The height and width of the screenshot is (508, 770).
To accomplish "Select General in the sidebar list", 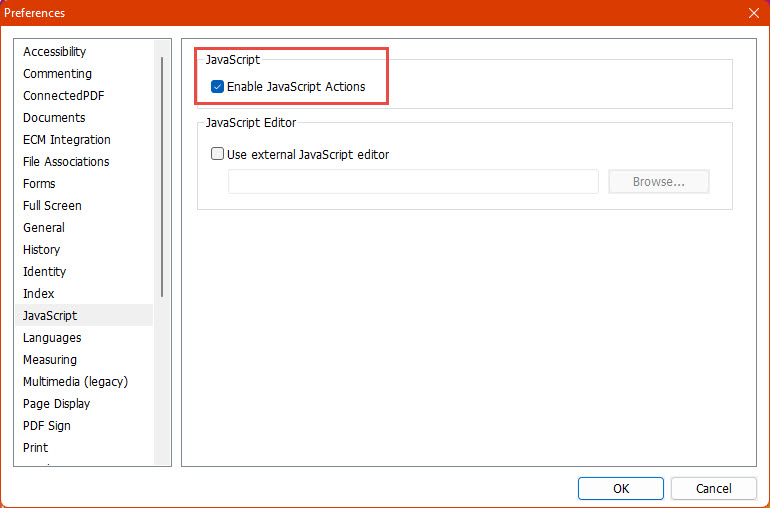I will coord(44,228).
